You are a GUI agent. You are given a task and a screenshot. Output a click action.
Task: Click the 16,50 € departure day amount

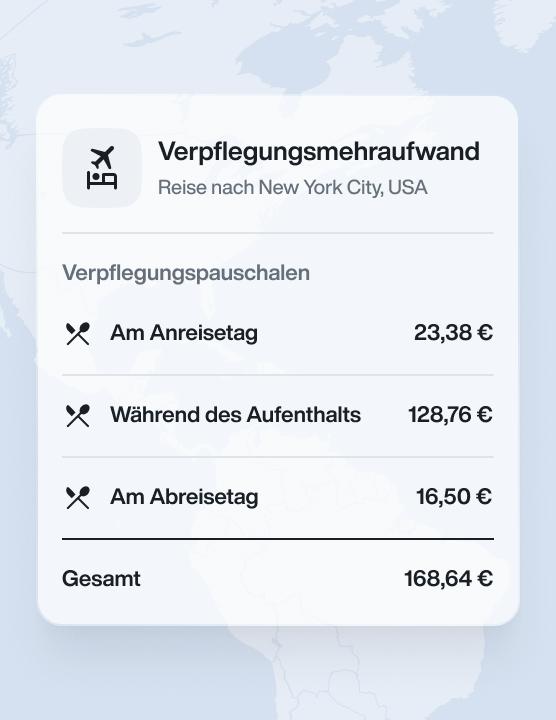pos(454,496)
